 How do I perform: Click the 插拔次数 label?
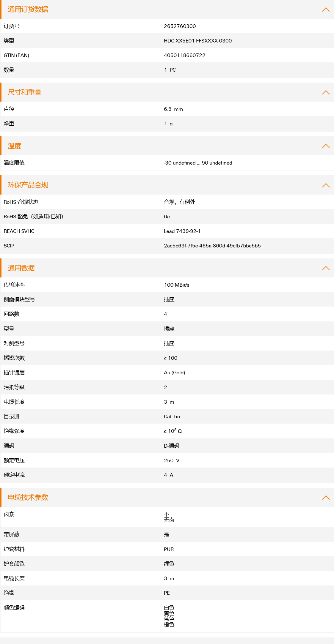click(x=14, y=358)
